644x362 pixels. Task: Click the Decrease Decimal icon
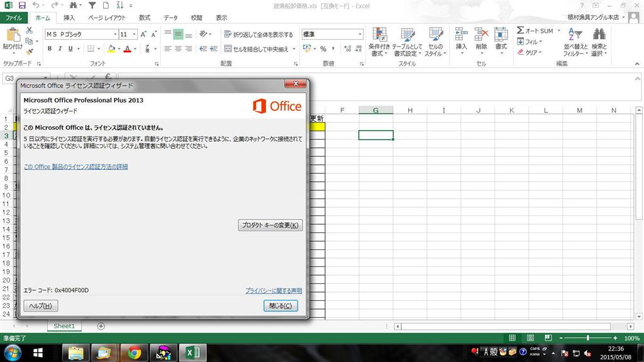point(358,48)
